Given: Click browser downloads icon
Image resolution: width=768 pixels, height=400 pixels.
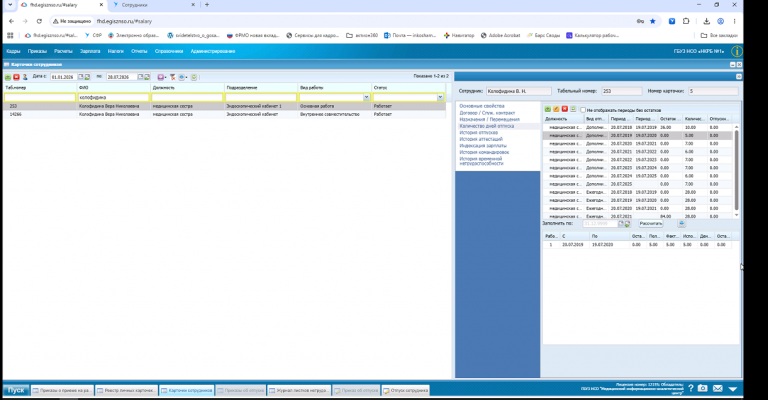Looking at the screenshot, I should 706,21.
